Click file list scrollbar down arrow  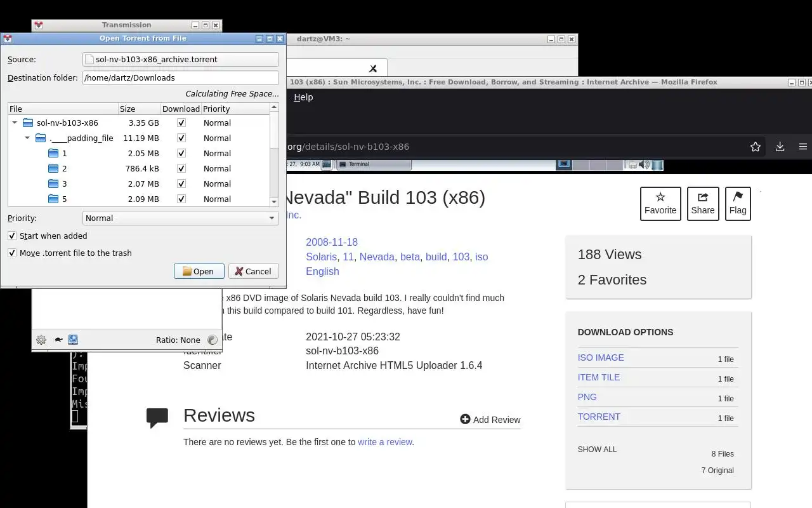[x=274, y=201]
